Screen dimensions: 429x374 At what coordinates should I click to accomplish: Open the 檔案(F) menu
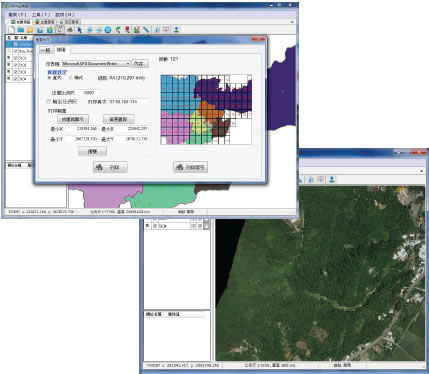pyautogui.click(x=17, y=15)
